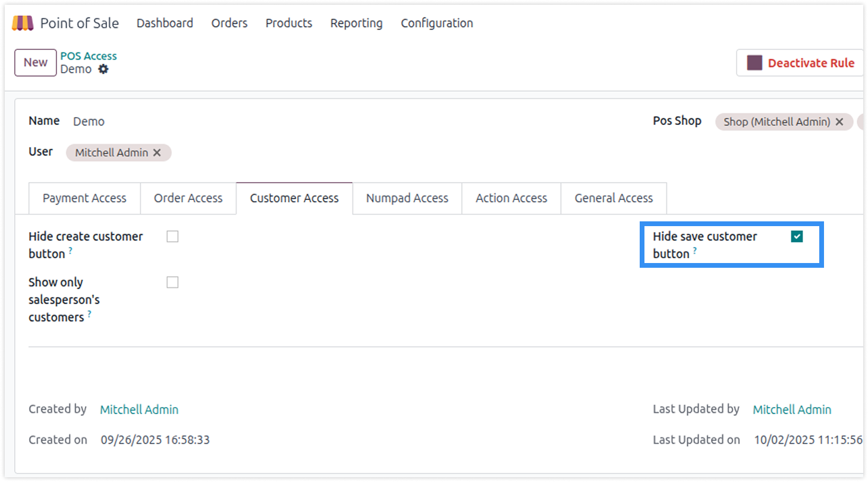Open POS Access breadcrumb link
The height and width of the screenshot is (482, 868).
pos(89,56)
